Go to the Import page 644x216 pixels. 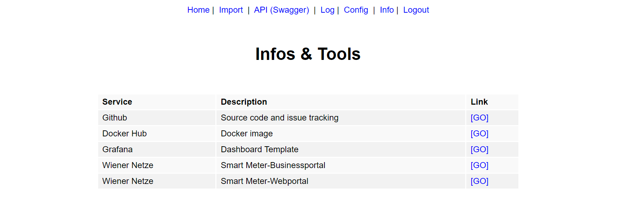tap(231, 10)
